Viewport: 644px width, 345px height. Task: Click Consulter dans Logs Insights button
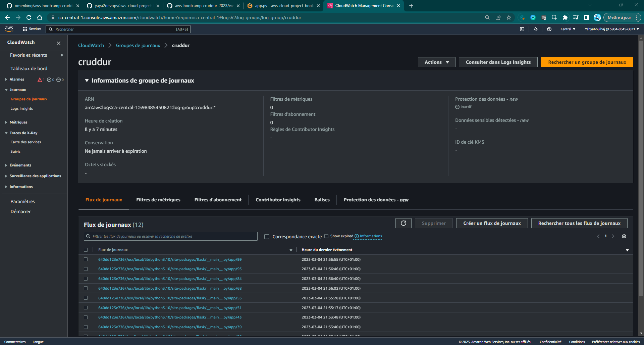point(498,62)
